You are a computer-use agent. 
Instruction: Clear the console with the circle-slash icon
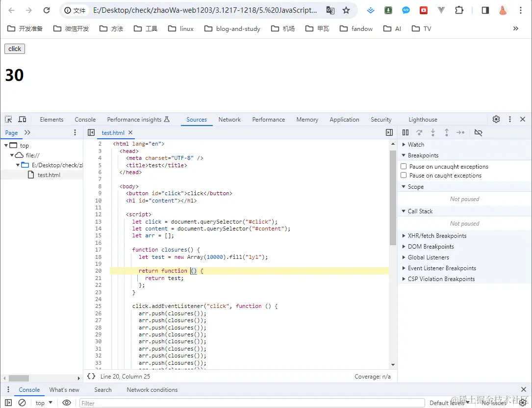pyautogui.click(x=22, y=403)
